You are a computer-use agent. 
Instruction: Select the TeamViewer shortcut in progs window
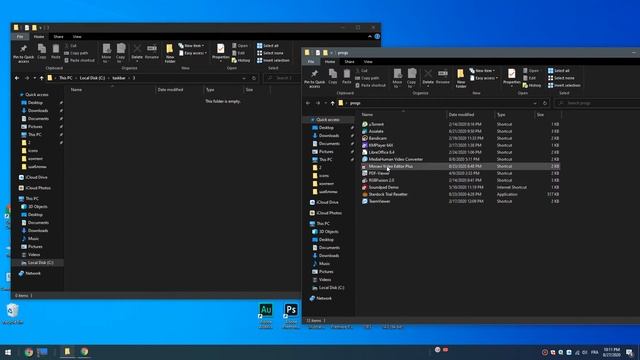[460, 201]
